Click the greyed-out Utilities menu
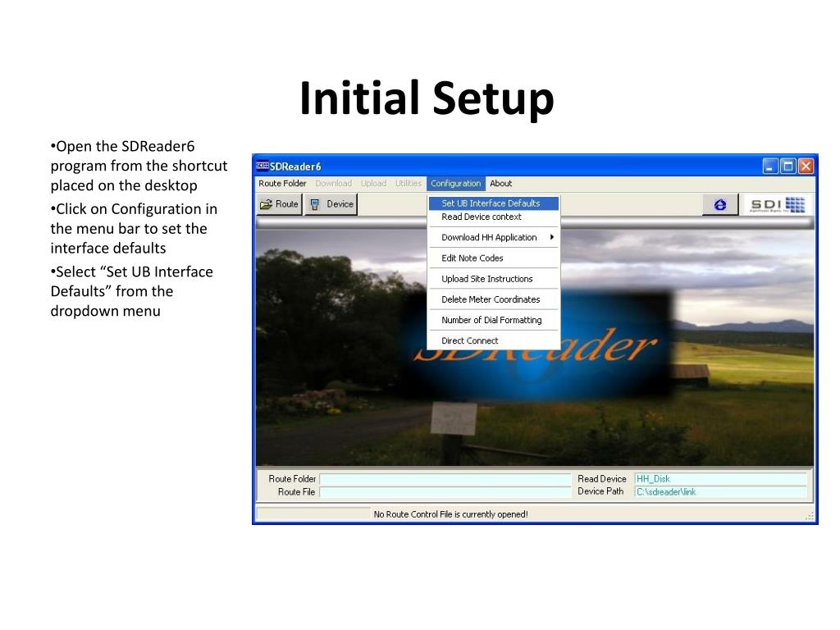This screenshot has width=840, height=630. tap(409, 183)
